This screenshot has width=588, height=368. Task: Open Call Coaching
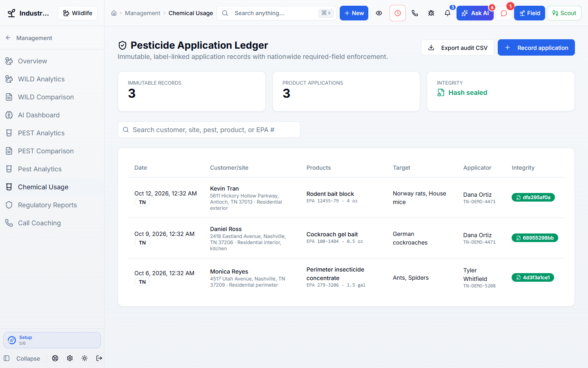click(52, 223)
